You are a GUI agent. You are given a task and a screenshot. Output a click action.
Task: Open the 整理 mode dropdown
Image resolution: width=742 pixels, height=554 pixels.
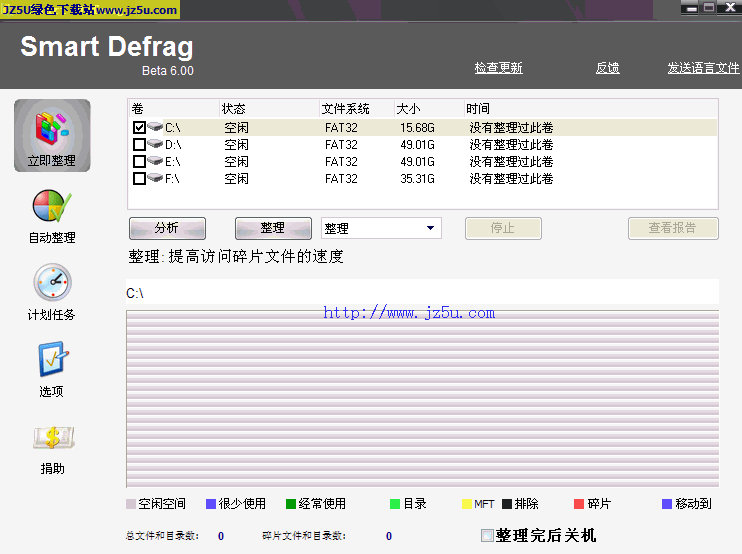click(x=381, y=228)
